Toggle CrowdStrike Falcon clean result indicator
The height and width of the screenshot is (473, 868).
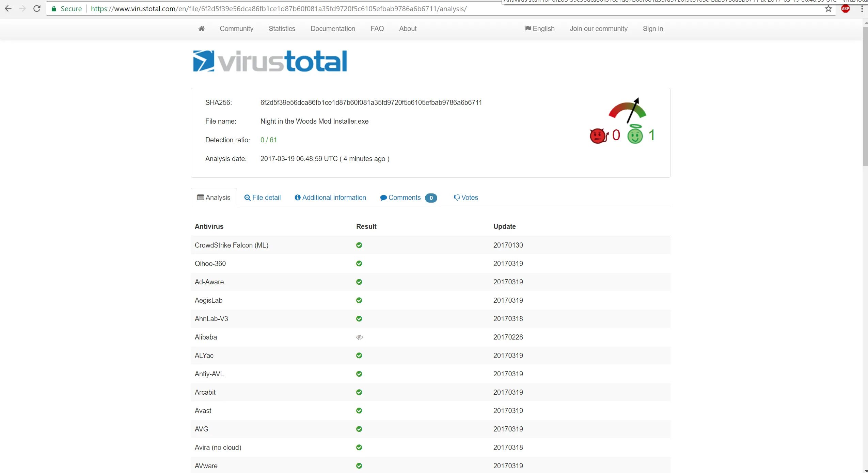pos(359,245)
